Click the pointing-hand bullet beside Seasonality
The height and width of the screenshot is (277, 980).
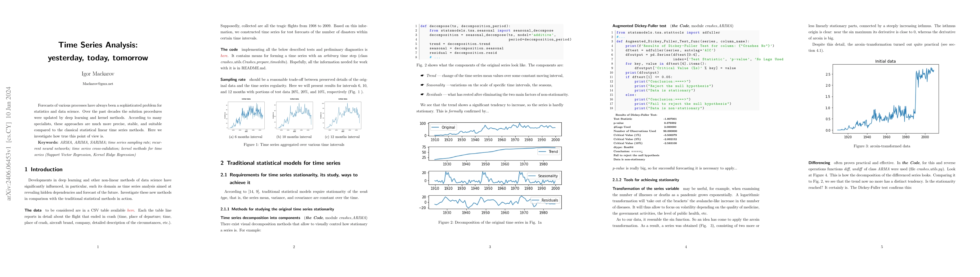pyautogui.click(x=422, y=85)
